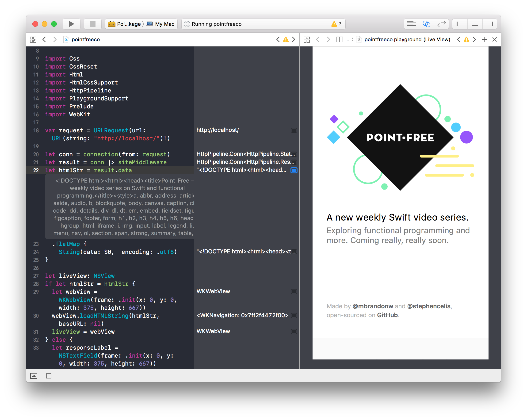
Task: Click the assistant editor icon
Action: (427, 24)
